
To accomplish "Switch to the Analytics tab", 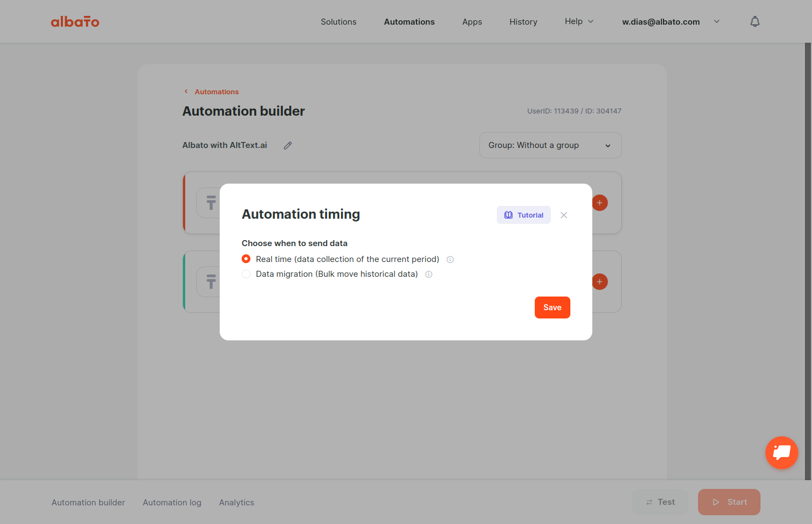I will pos(237,503).
